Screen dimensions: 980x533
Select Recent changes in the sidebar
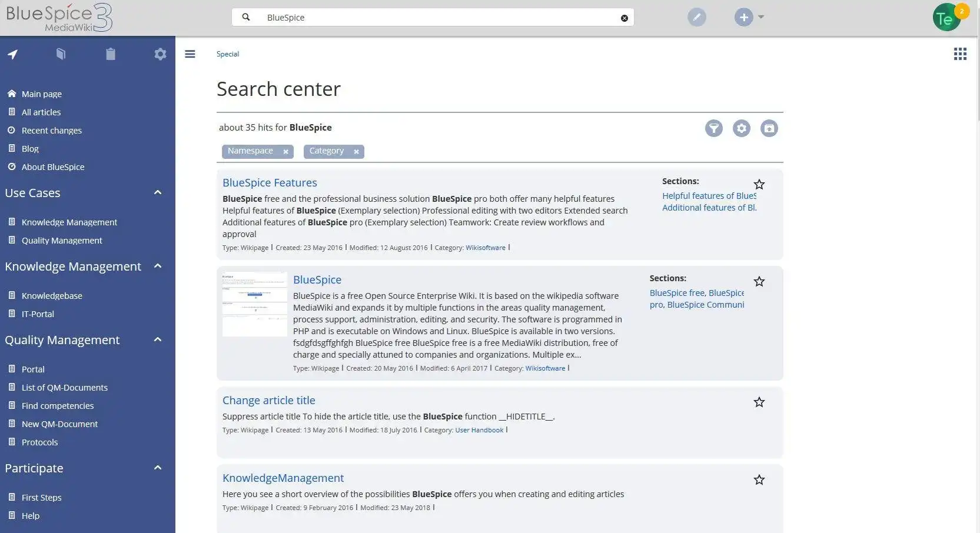pos(52,130)
